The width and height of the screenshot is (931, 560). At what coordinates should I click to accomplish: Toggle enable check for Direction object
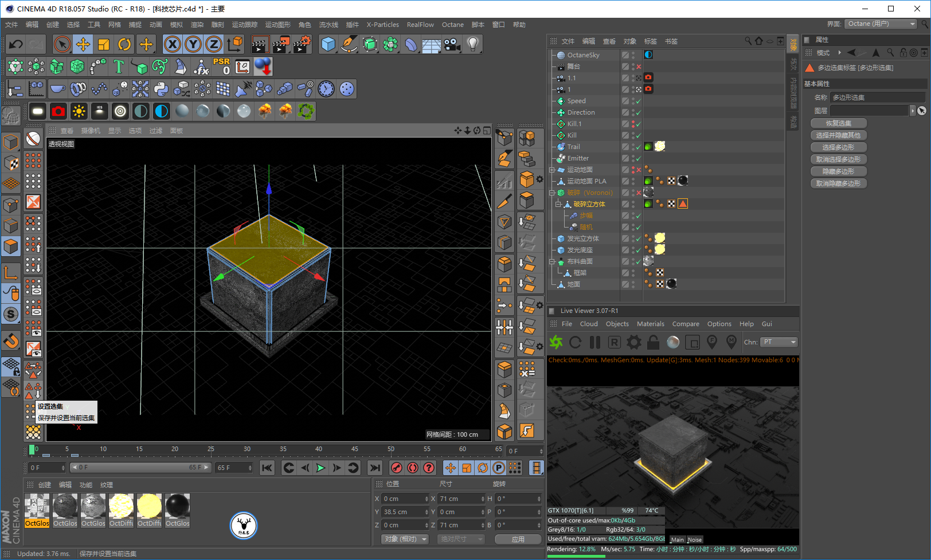[638, 112]
